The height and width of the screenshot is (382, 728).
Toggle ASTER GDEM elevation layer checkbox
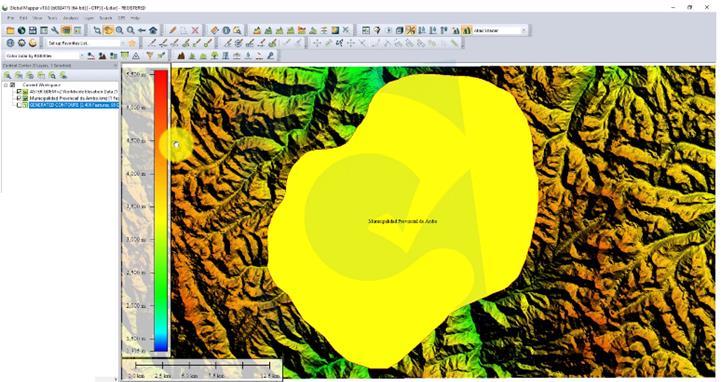19,92
